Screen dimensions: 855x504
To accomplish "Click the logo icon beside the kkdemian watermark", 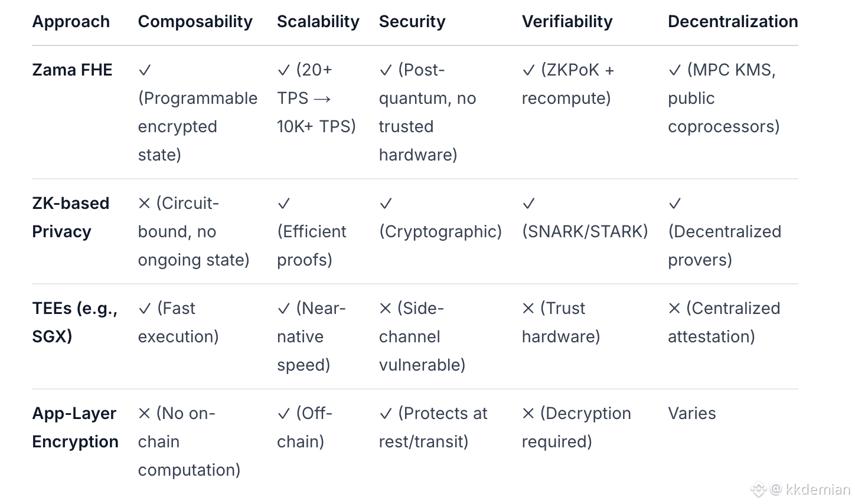I will [x=758, y=489].
